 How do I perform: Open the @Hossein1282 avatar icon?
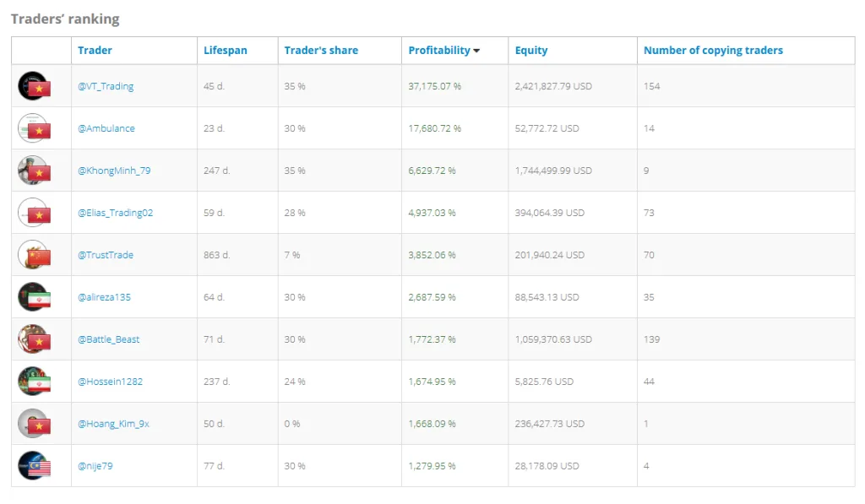(x=35, y=382)
